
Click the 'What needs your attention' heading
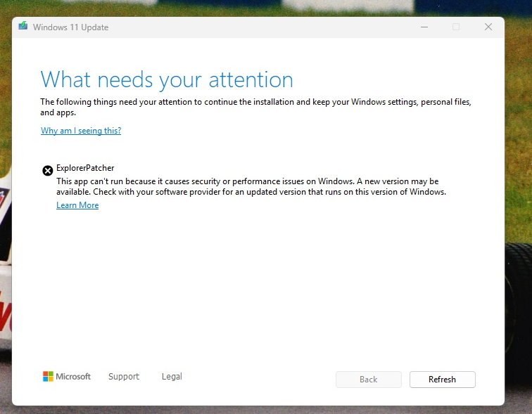tap(167, 80)
